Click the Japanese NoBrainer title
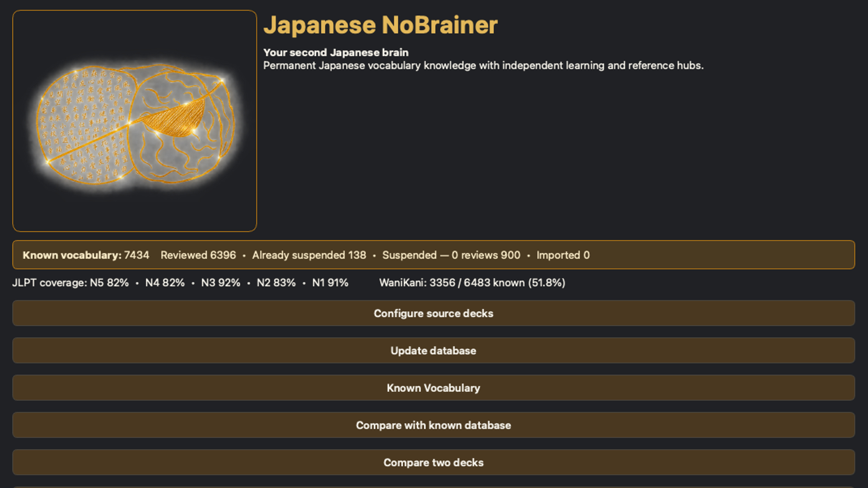This screenshot has width=868, height=488. pyautogui.click(x=380, y=25)
